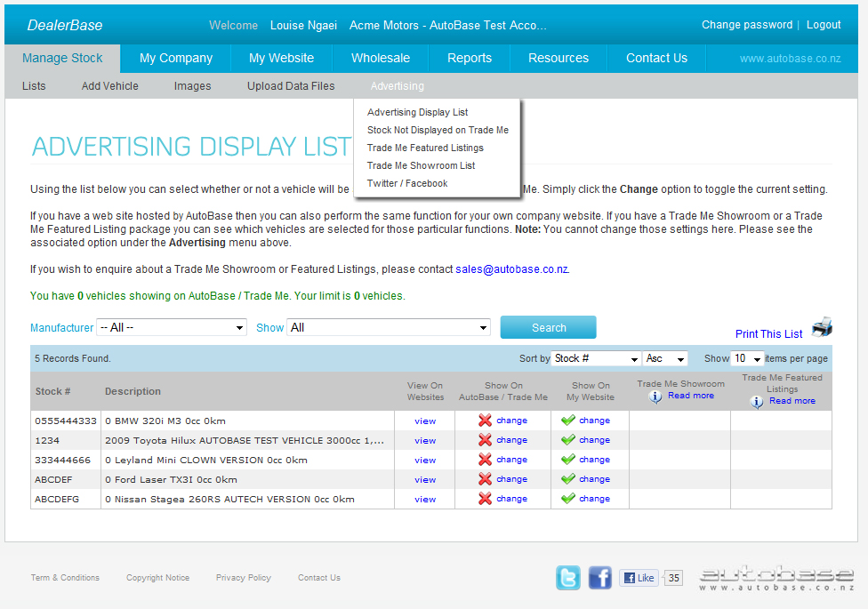This screenshot has width=868, height=609.
Task: Click the green check for the Toyota Hilux website setting
Action: pos(569,440)
